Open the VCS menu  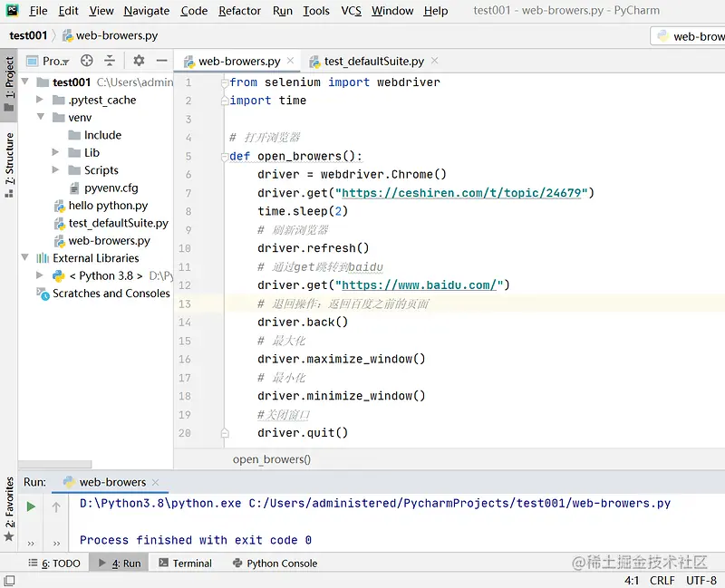point(351,11)
